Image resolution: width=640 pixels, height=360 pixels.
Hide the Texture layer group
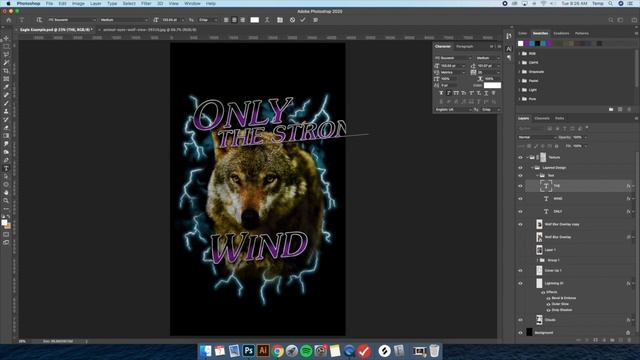(520, 157)
